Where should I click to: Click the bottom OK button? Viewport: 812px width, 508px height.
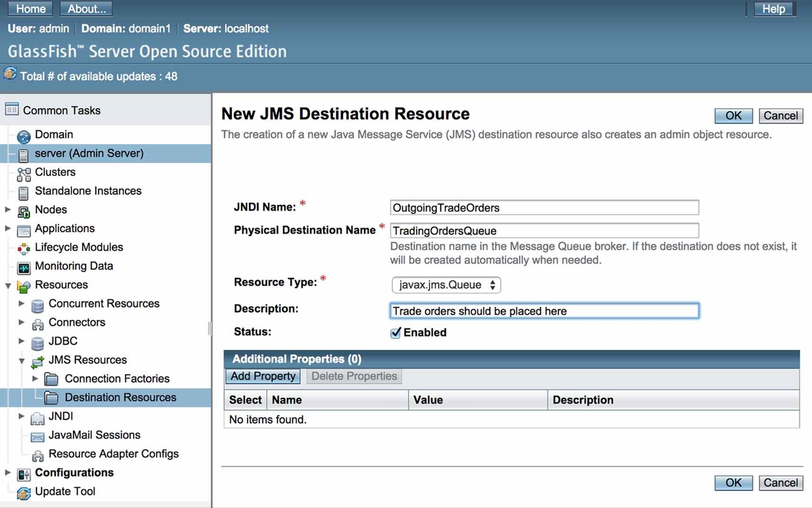pyautogui.click(x=733, y=483)
